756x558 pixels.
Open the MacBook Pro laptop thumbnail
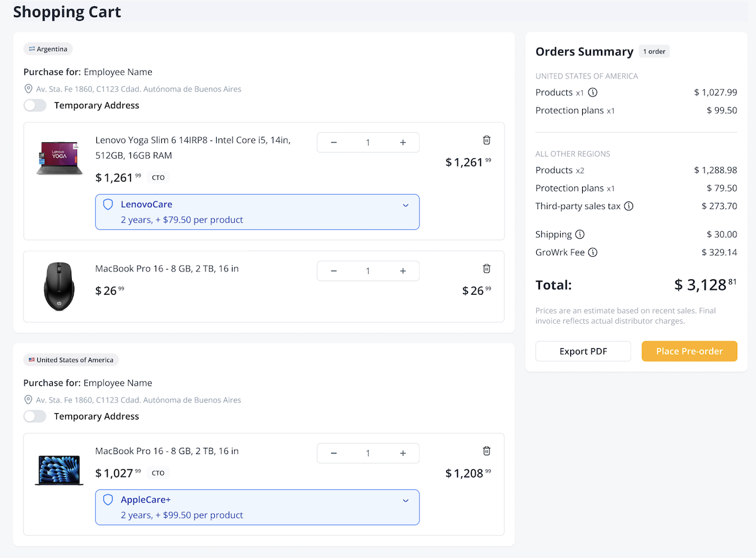point(59,470)
